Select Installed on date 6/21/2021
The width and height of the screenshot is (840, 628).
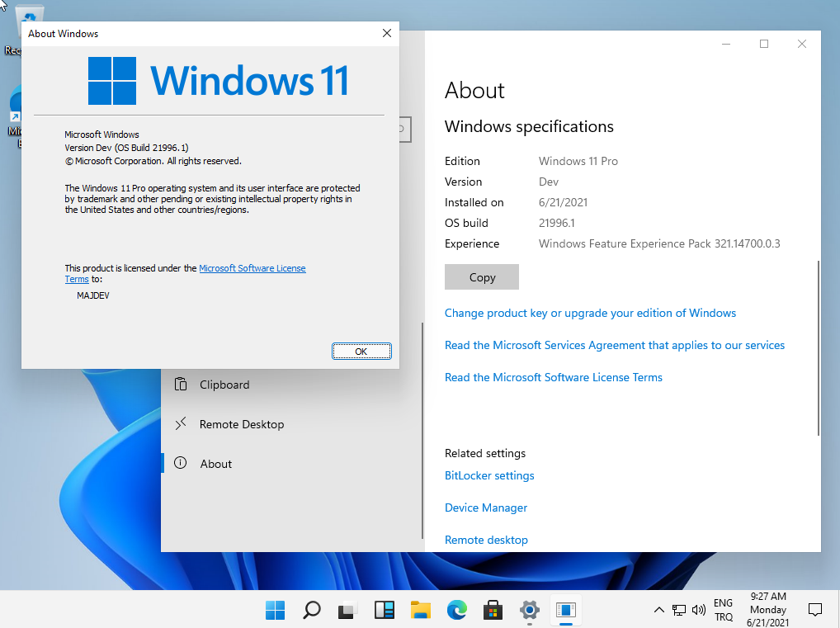click(x=563, y=202)
